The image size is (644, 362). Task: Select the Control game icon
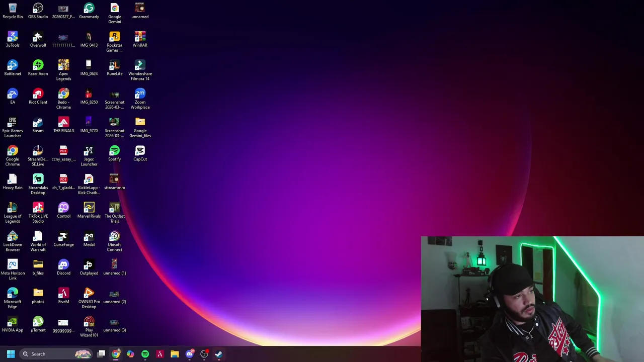[x=63, y=211]
